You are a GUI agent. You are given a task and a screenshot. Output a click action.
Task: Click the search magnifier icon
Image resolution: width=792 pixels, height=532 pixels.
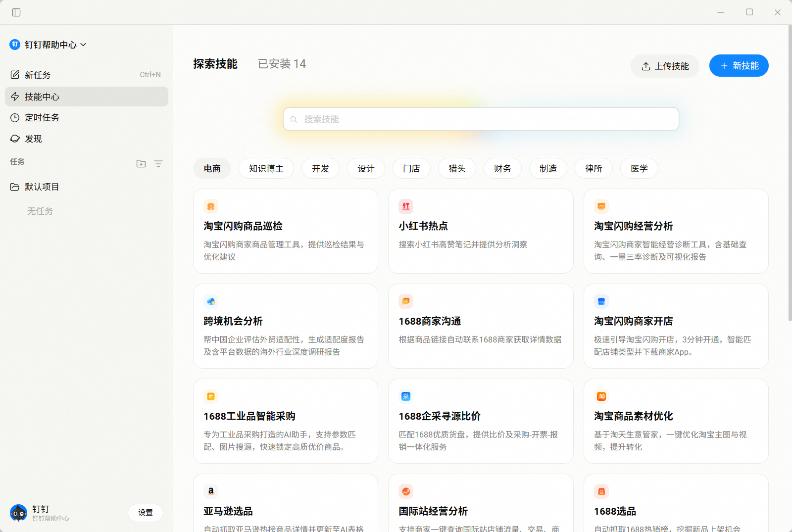294,119
